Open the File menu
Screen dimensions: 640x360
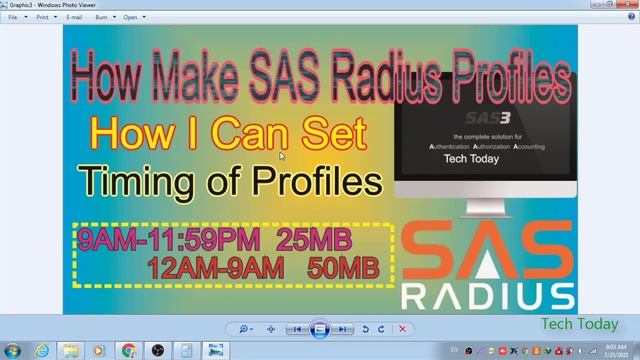pos(13,18)
